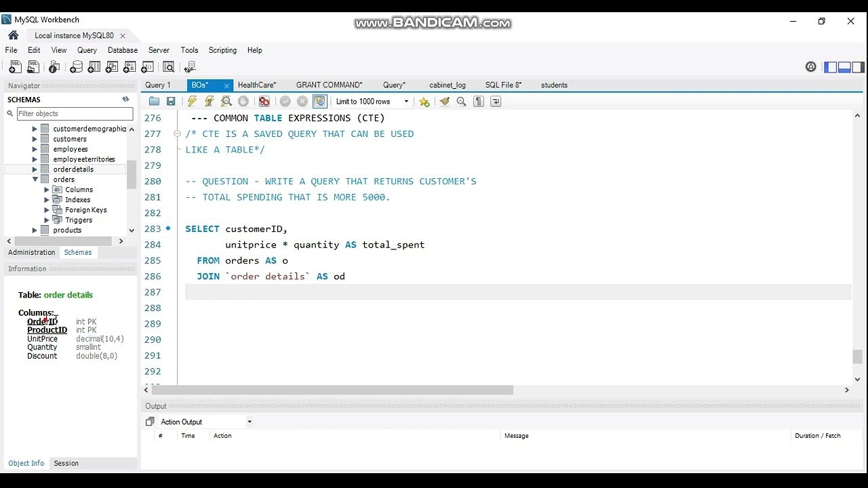Switch to the HealthCare query tab
Screen dimensions: 868x488
257,85
